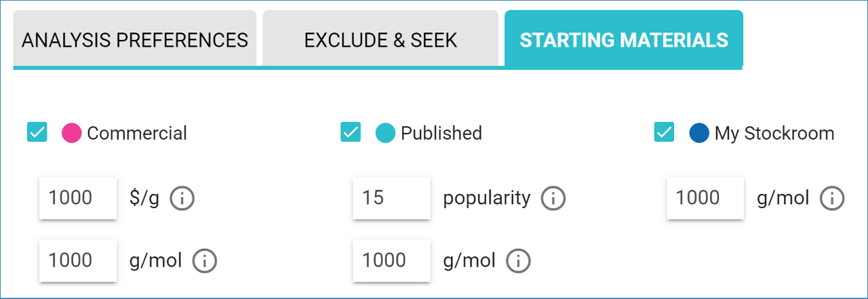Click the blue My Stockroom color dot
This screenshot has width=868, height=299.
tap(699, 133)
